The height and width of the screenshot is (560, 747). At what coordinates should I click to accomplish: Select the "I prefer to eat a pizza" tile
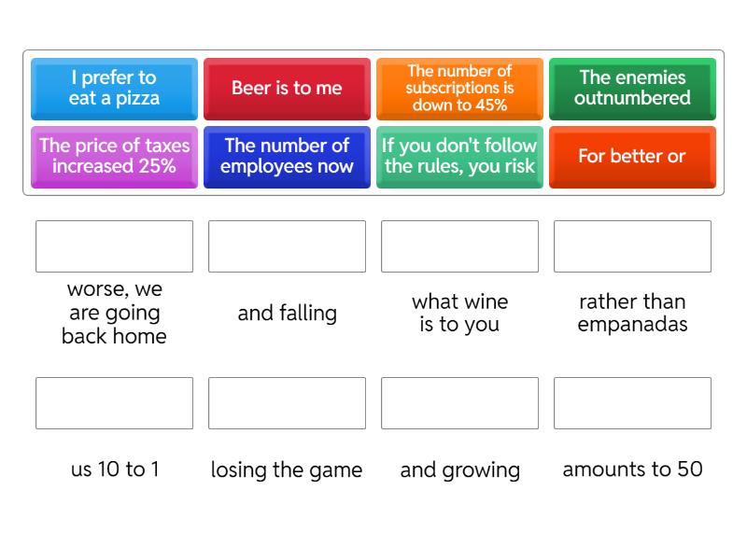point(114,89)
